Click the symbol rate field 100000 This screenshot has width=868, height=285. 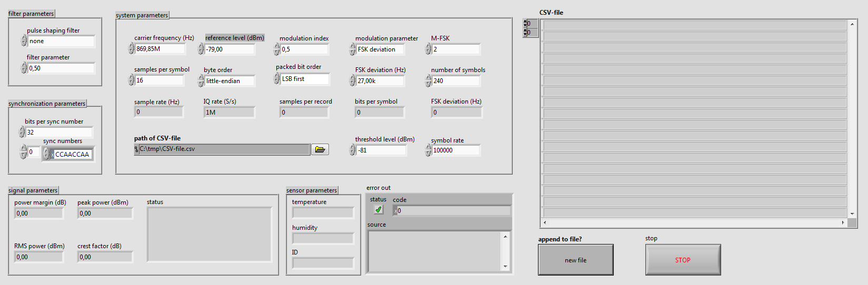[x=456, y=150]
